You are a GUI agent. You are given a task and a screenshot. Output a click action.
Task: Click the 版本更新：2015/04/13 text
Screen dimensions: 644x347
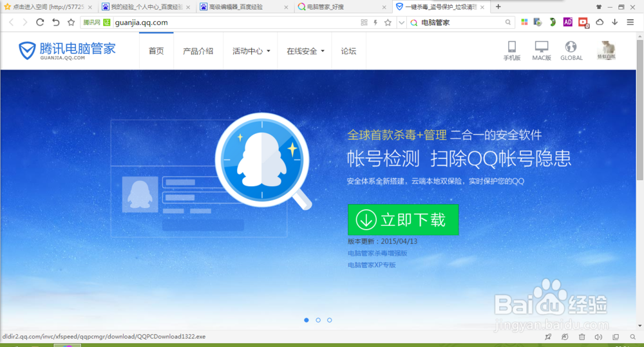point(383,241)
